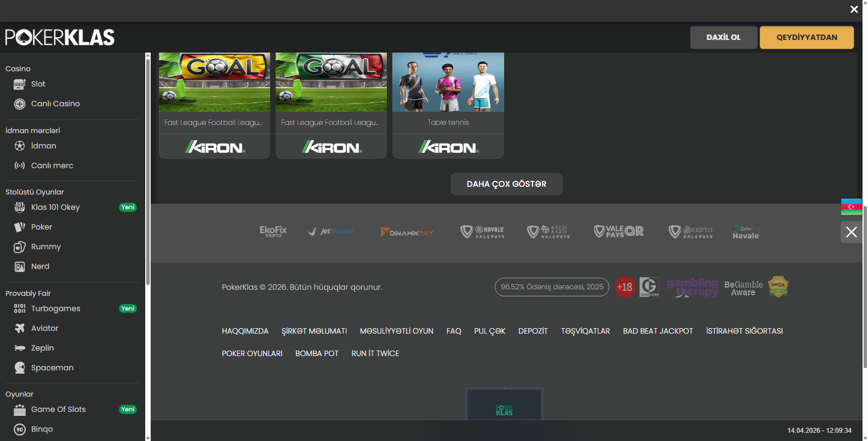
Task: Click the DMCA protected badge
Action: [x=778, y=287]
